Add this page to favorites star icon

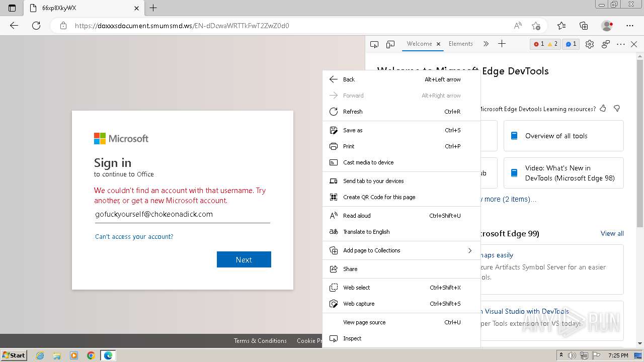pos(536,26)
